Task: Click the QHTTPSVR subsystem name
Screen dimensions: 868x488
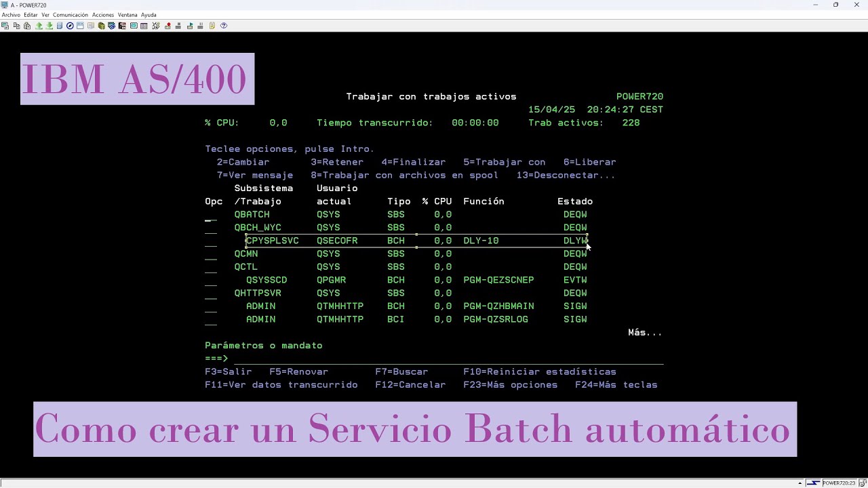Action: click(258, 293)
